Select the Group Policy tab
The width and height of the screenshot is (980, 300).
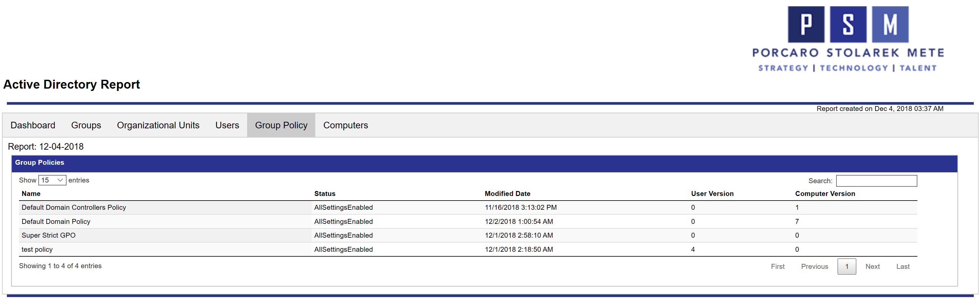pyautogui.click(x=281, y=125)
